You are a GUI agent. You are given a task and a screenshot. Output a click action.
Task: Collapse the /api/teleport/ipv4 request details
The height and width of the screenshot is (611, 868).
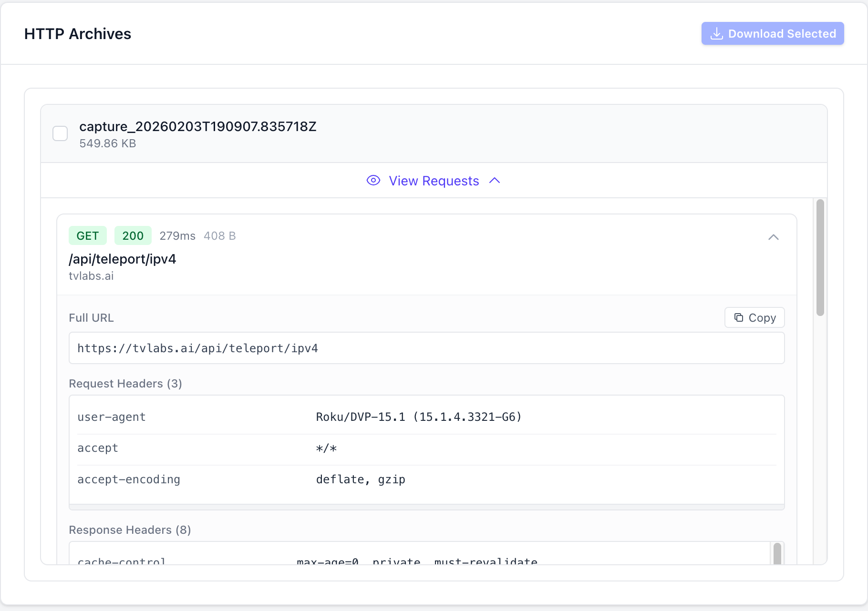click(773, 237)
